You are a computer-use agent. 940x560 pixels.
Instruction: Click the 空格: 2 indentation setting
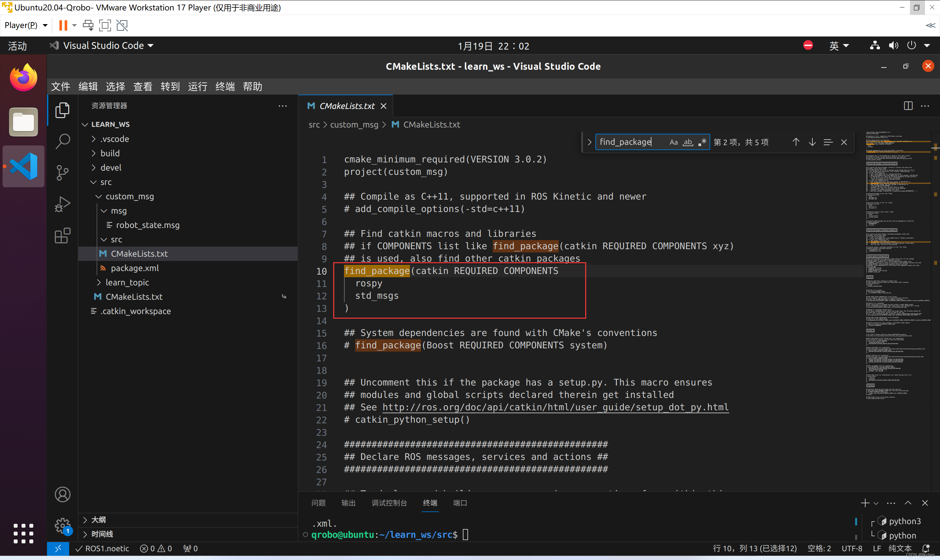[x=819, y=548]
